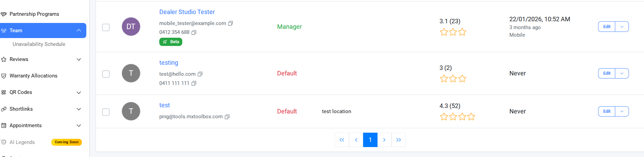Jump to last page of results
The image size is (644, 157).
point(398,140)
